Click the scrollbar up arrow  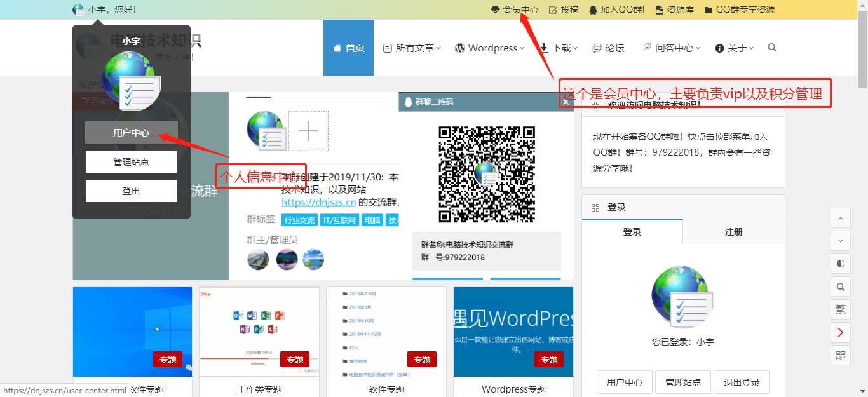(862, 5)
